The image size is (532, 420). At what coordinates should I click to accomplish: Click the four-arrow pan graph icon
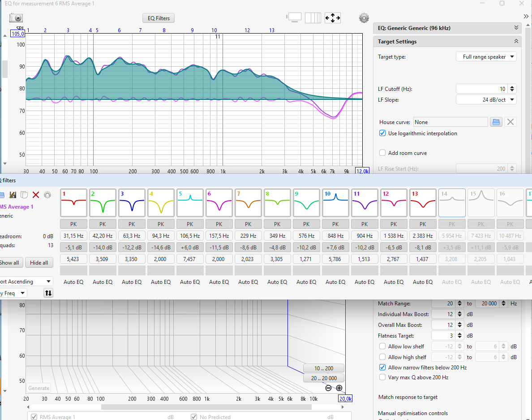click(332, 18)
